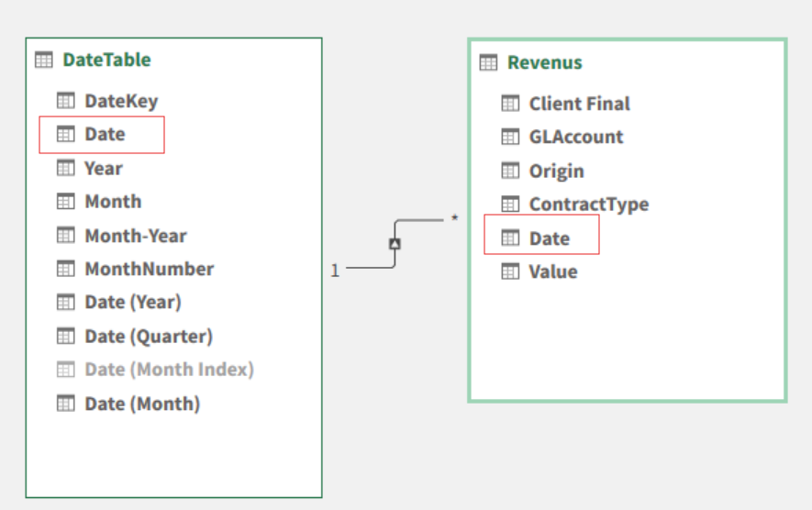This screenshot has height=510, width=812.
Task: Select the Month-Year field name
Action: [x=136, y=236]
